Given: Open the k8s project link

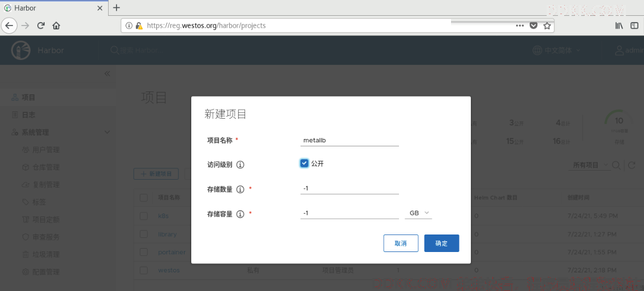Looking at the screenshot, I should [164, 216].
